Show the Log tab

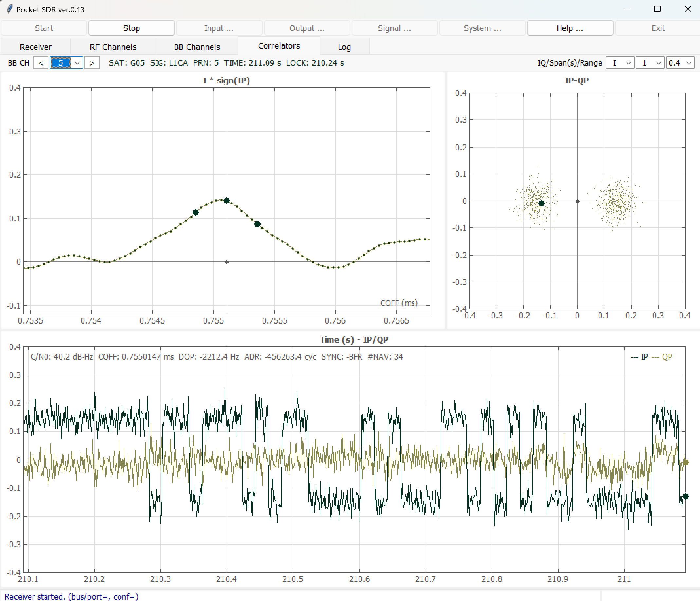click(344, 47)
